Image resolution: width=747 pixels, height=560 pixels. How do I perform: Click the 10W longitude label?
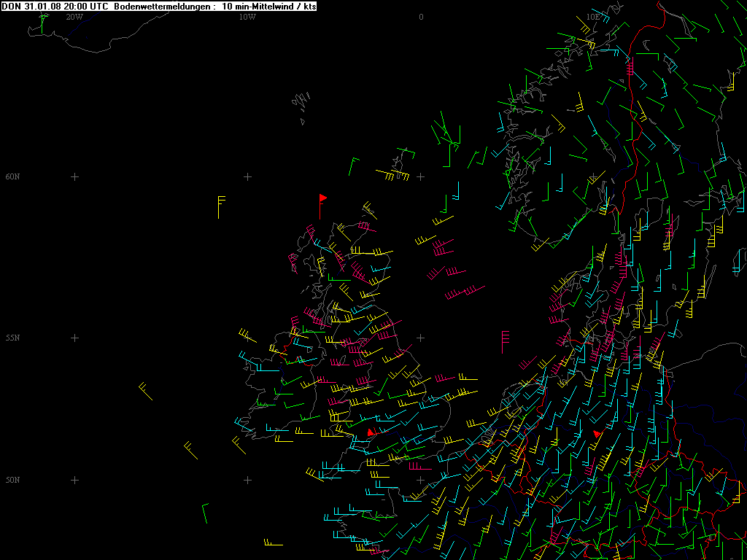coord(247,16)
